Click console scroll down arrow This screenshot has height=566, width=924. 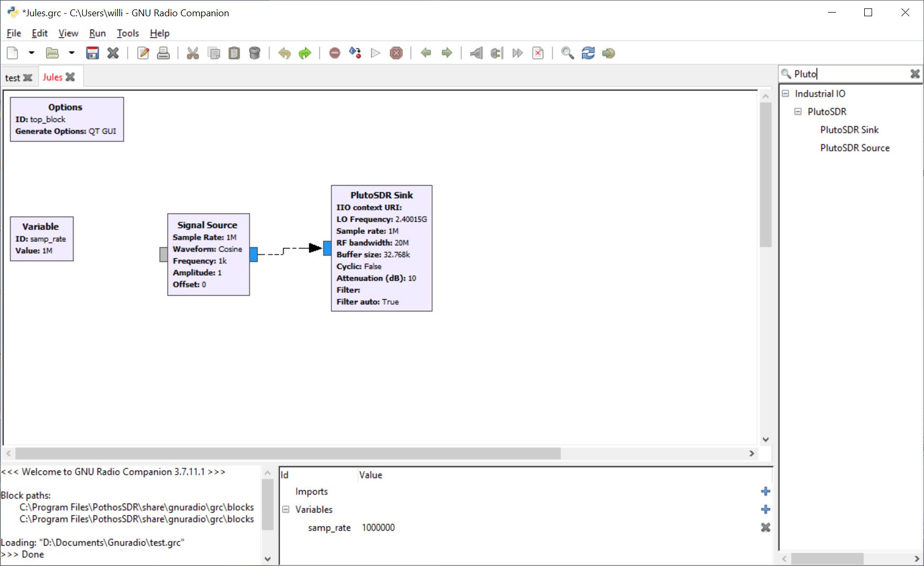[x=267, y=559]
